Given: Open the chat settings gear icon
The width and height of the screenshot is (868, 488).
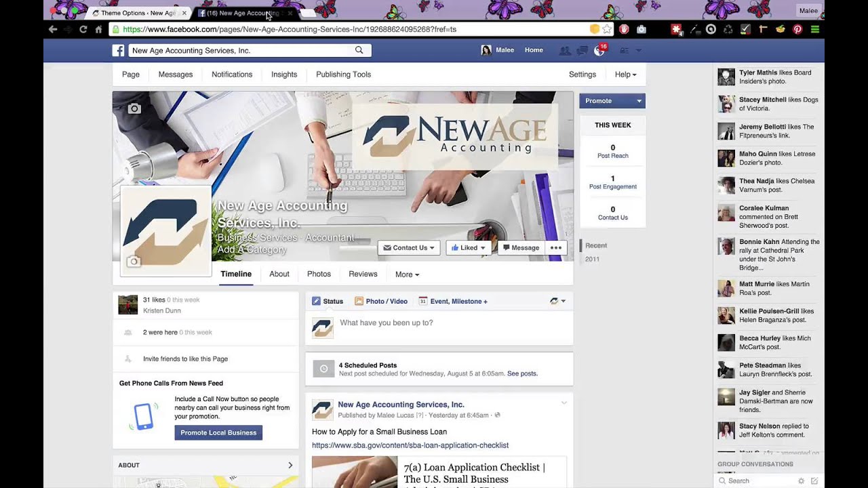Looking at the screenshot, I should pos(801,481).
